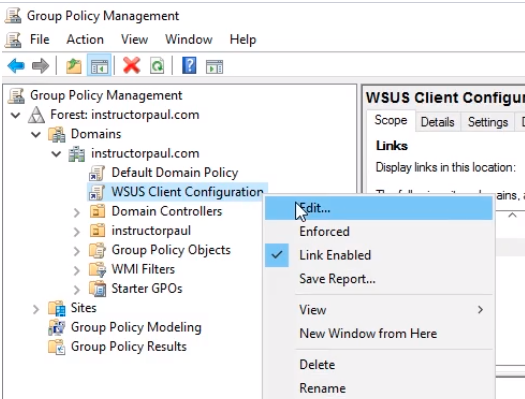This screenshot has height=399, width=525.
Task: Click the Sites icon in tree
Action: [57, 308]
